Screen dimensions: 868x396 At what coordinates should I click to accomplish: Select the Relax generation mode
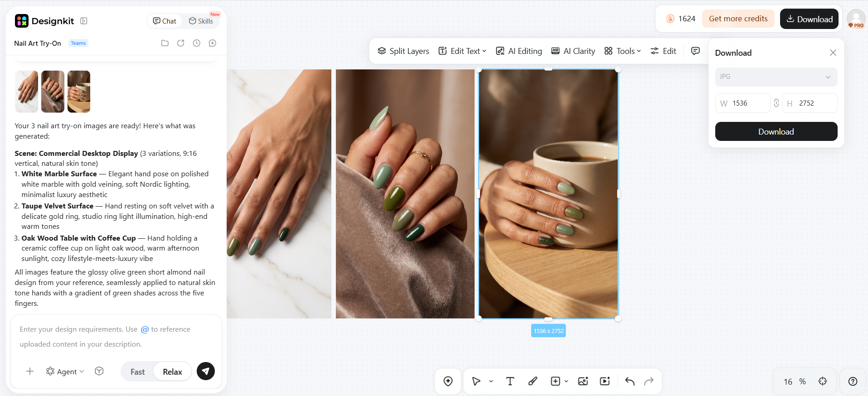point(172,372)
